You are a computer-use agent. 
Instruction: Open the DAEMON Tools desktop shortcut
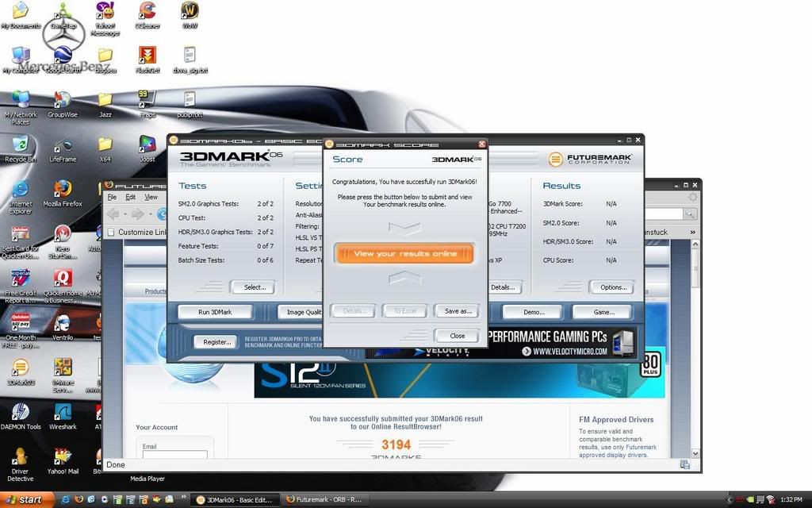(x=21, y=417)
